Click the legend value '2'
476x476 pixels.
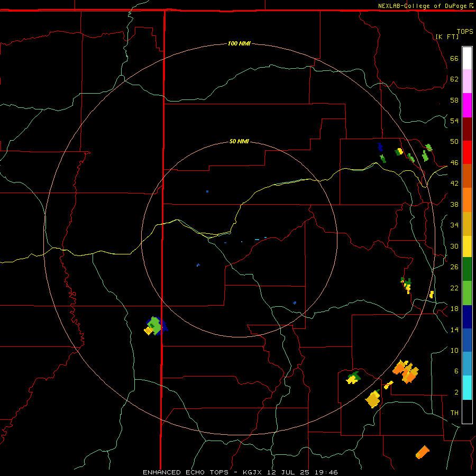click(456, 392)
